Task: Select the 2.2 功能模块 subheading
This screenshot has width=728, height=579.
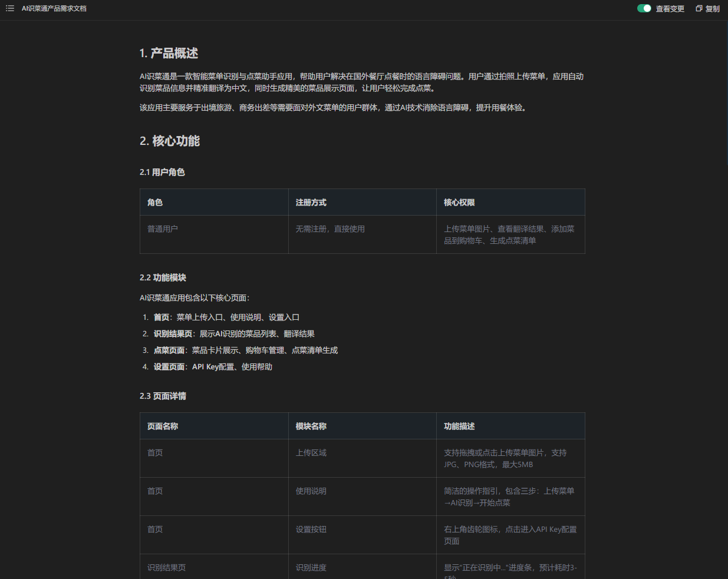Action: point(163,277)
